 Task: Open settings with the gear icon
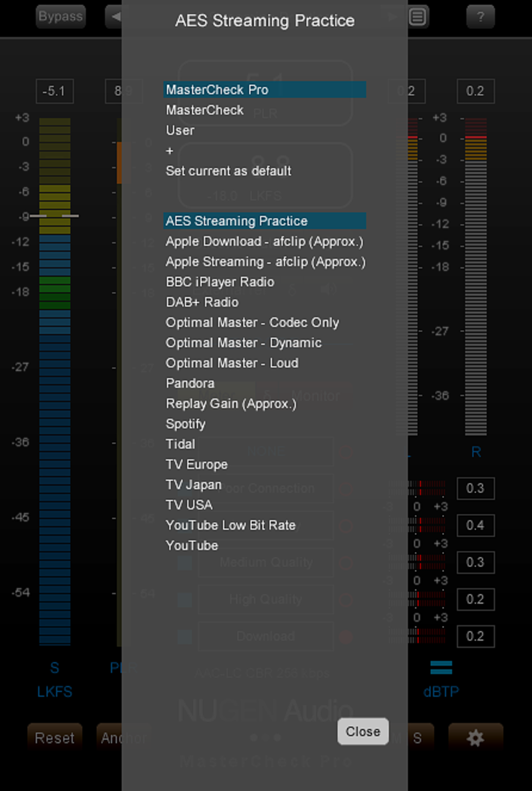(476, 737)
